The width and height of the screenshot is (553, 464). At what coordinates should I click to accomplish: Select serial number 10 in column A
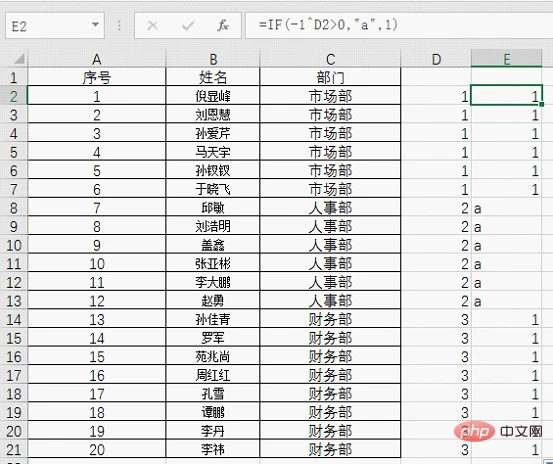tap(97, 263)
